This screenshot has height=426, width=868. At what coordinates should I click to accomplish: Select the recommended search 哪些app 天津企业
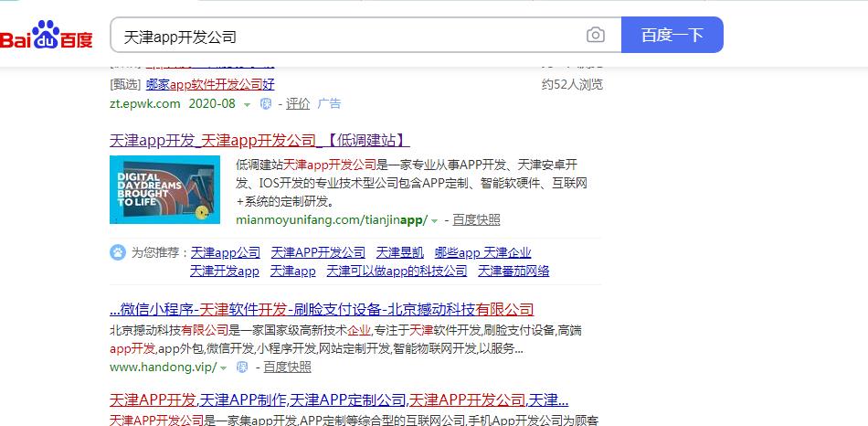tap(482, 252)
